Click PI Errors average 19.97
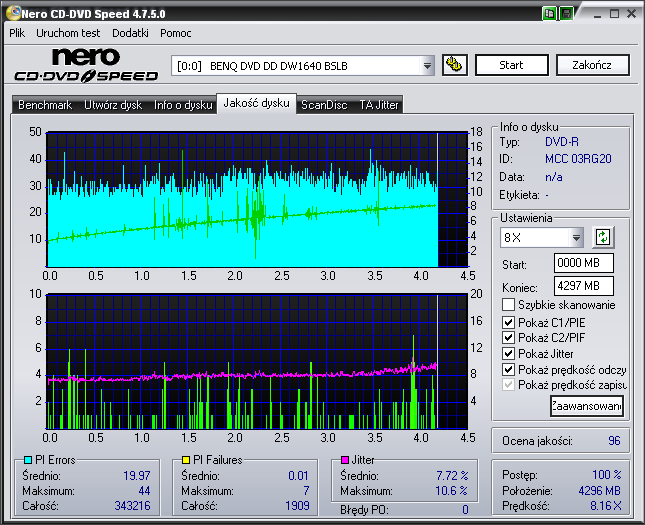The image size is (645, 525). (137, 476)
